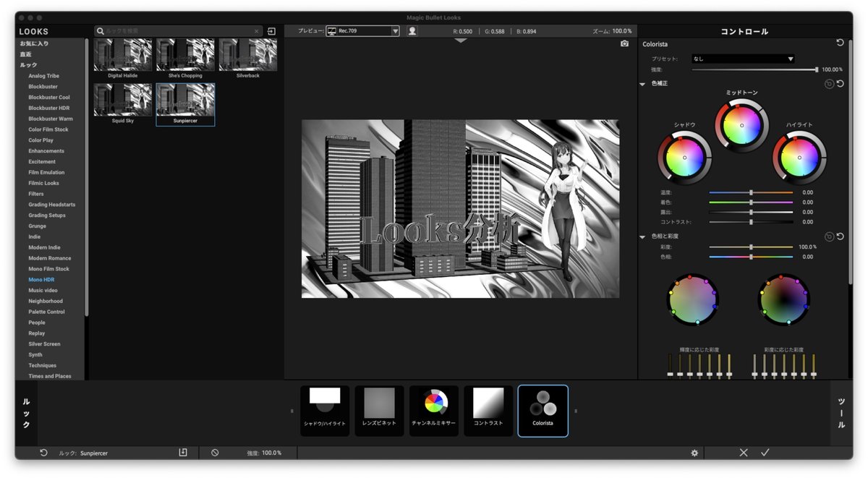Click the 彩度 slider
Screen dimensions: 868x478
751,247
